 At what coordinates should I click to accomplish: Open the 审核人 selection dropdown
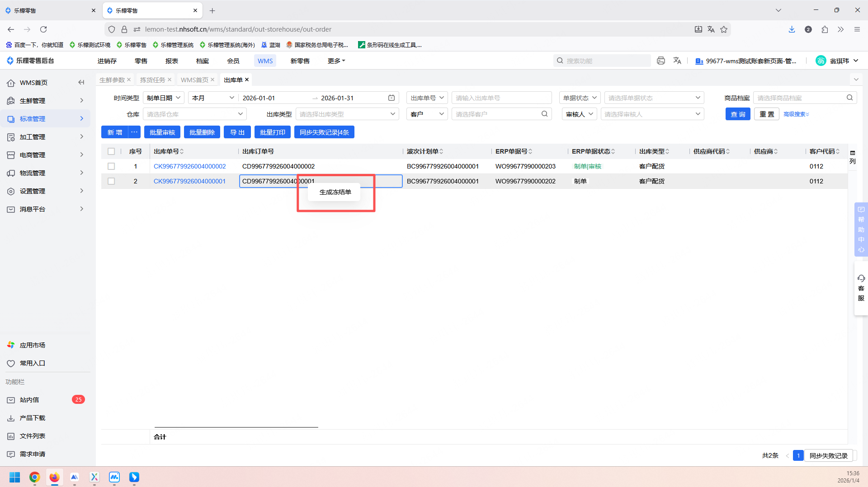tap(652, 114)
